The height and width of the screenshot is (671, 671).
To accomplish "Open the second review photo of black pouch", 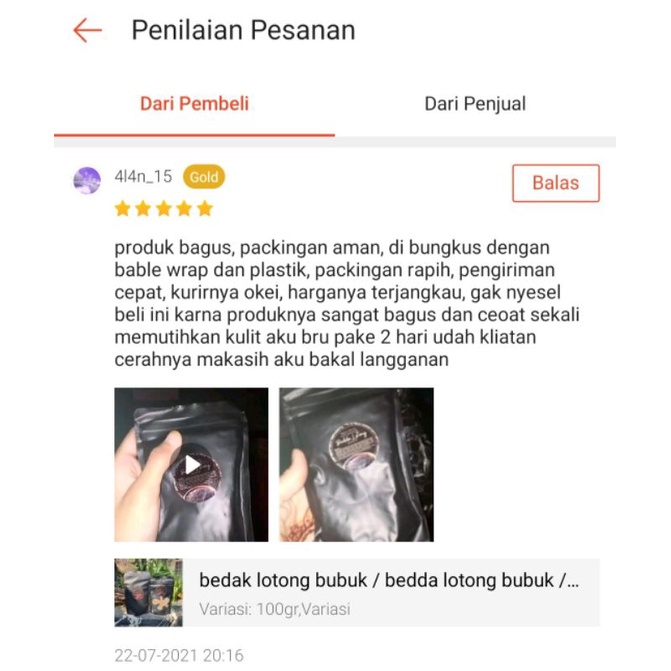I will [x=356, y=464].
